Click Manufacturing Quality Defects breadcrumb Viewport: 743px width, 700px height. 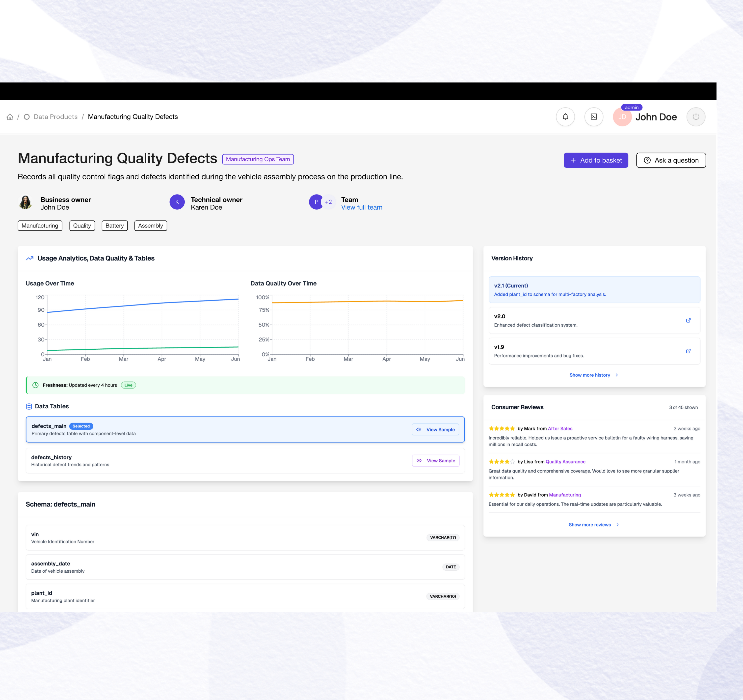pos(133,117)
